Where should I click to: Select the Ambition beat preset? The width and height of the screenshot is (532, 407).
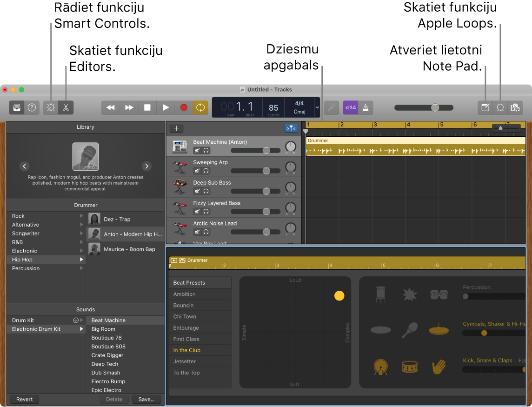tap(200, 294)
